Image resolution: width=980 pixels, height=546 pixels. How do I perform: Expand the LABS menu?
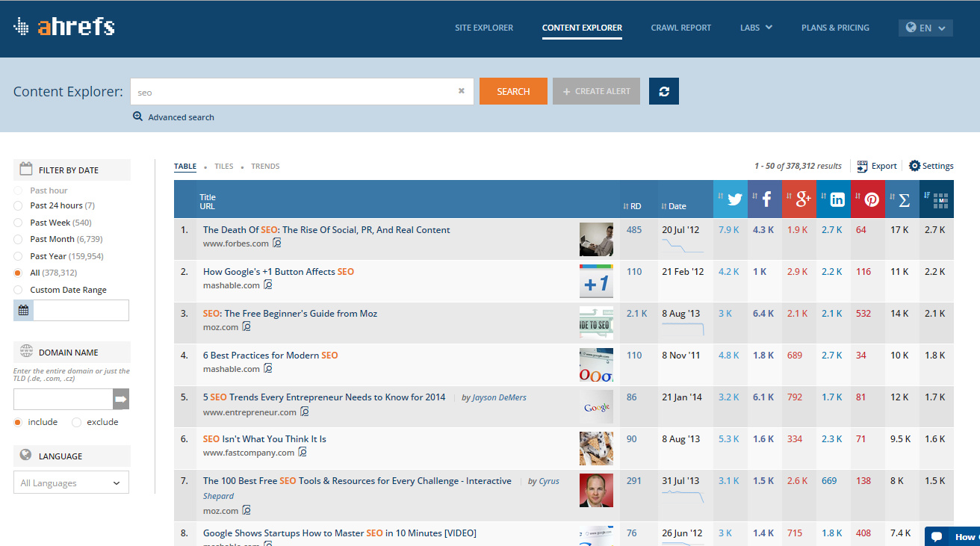(x=756, y=28)
